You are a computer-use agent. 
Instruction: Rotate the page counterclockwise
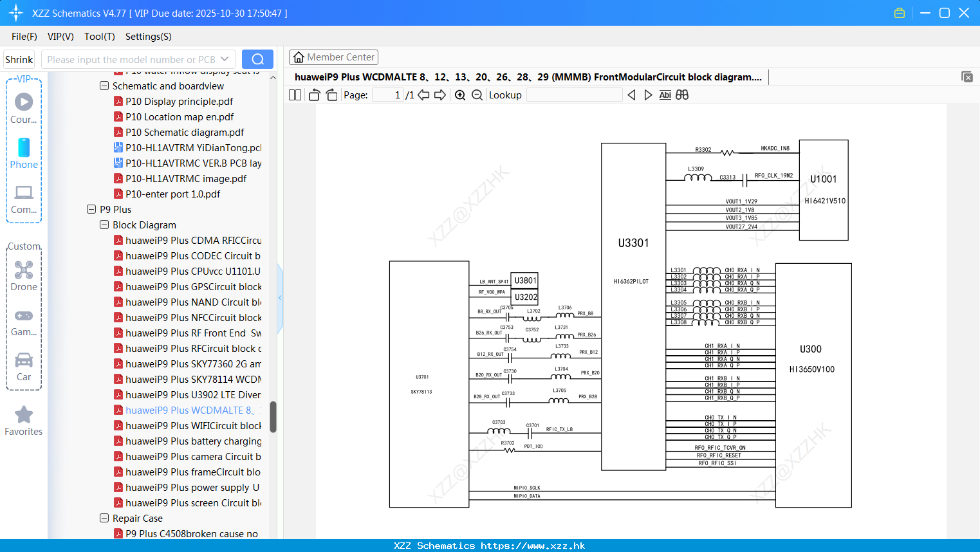tap(314, 95)
